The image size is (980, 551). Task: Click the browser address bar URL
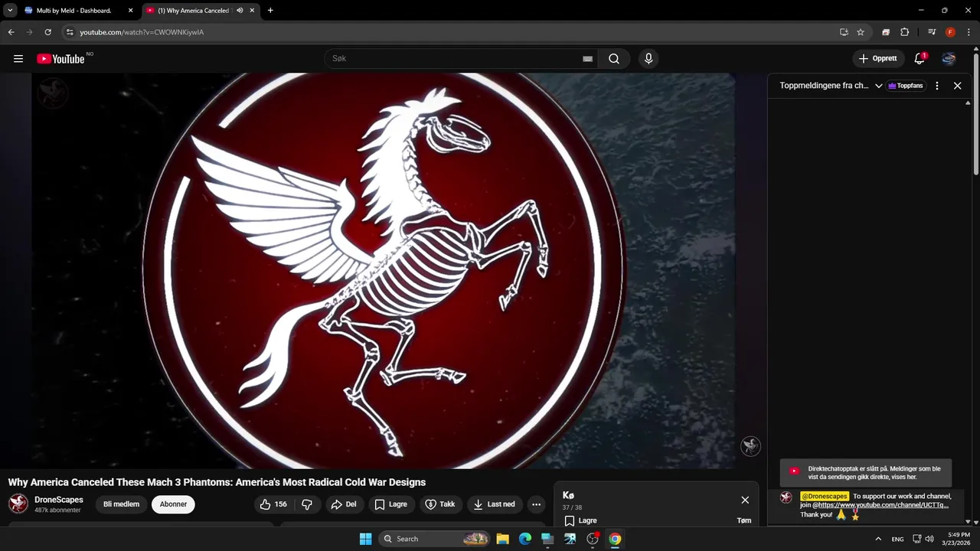(x=142, y=32)
